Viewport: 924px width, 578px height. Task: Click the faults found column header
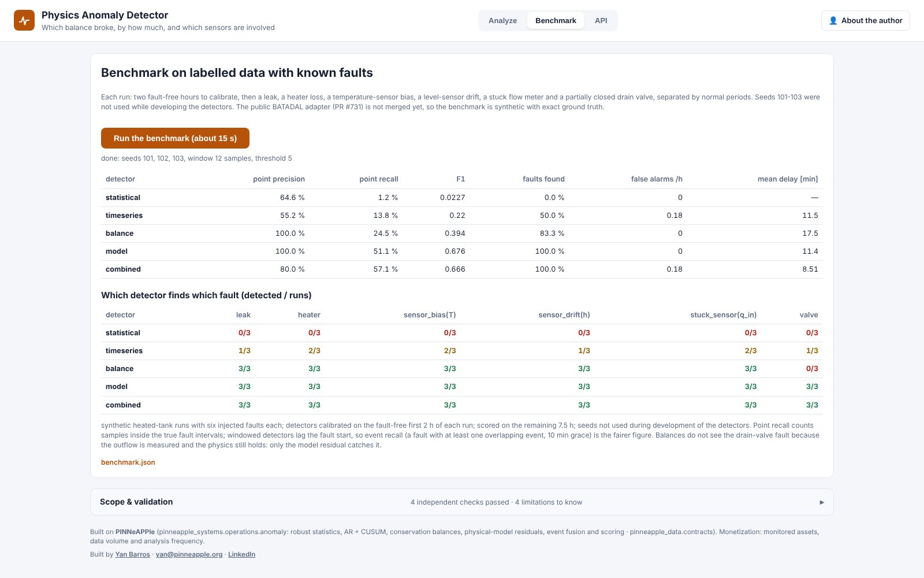point(543,179)
